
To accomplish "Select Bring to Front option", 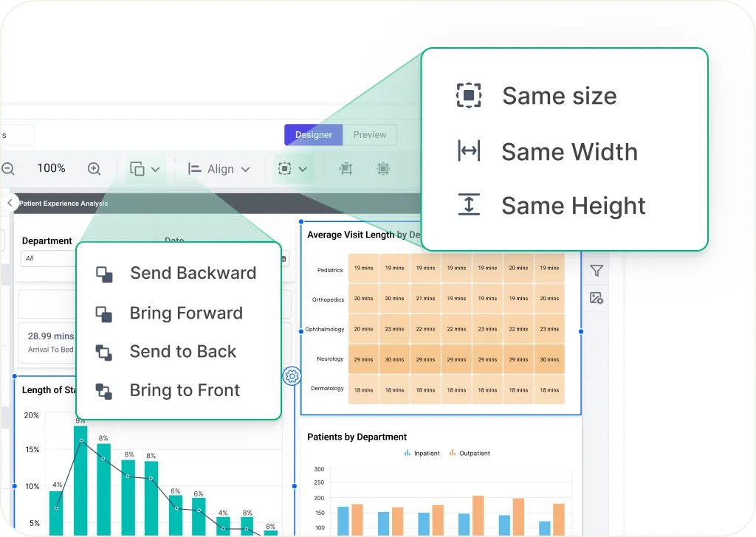I will (x=185, y=390).
